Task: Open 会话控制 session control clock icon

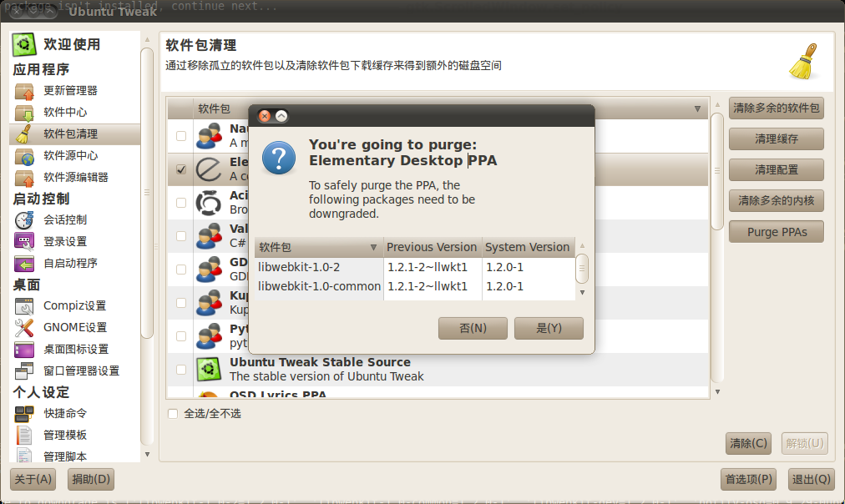Action: coord(24,220)
